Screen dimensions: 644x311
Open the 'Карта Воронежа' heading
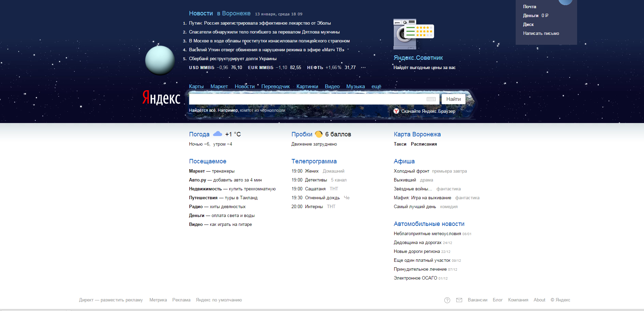click(x=417, y=134)
